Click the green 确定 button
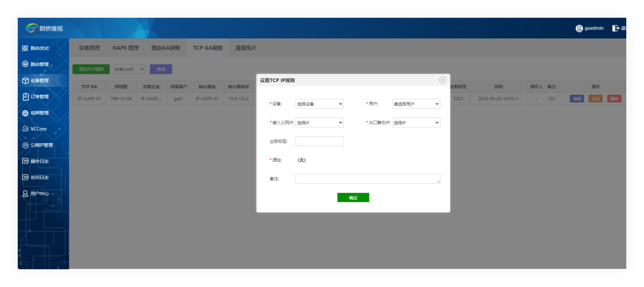Screen dimensions: 644x287 point(353,198)
